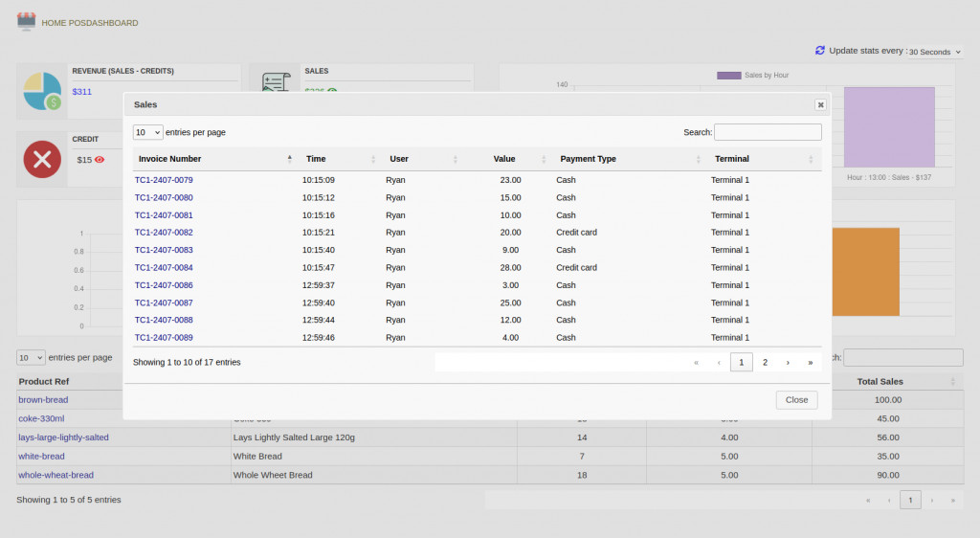The image size is (980, 538).
Task: Expand products table entries per page dropdown
Action: (31, 357)
